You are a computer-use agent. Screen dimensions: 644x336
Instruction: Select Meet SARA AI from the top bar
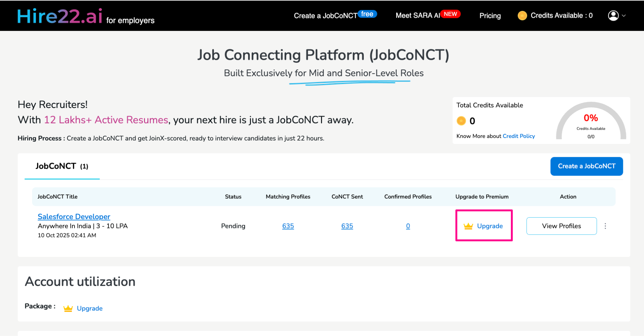click(418, 15)
